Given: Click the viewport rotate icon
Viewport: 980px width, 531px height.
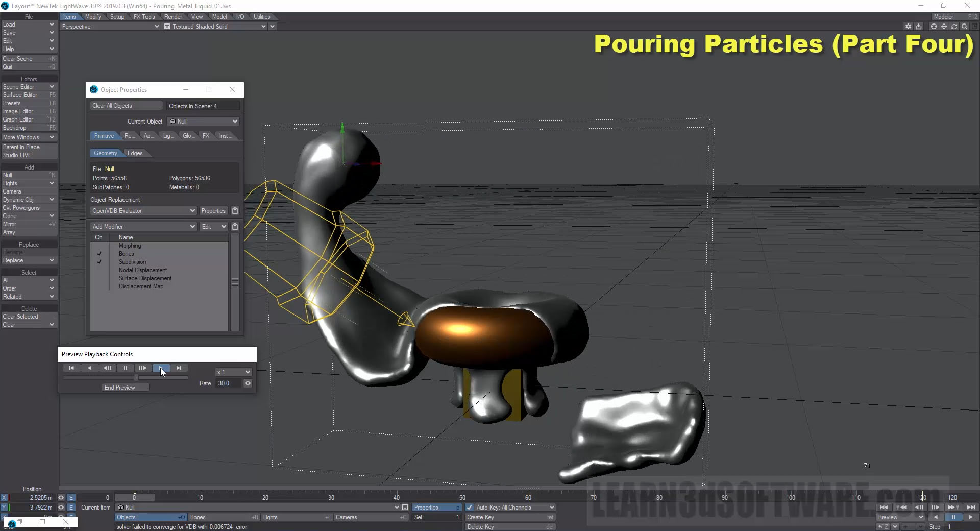Looking at the screenshot, I should (x=954, y=27).
